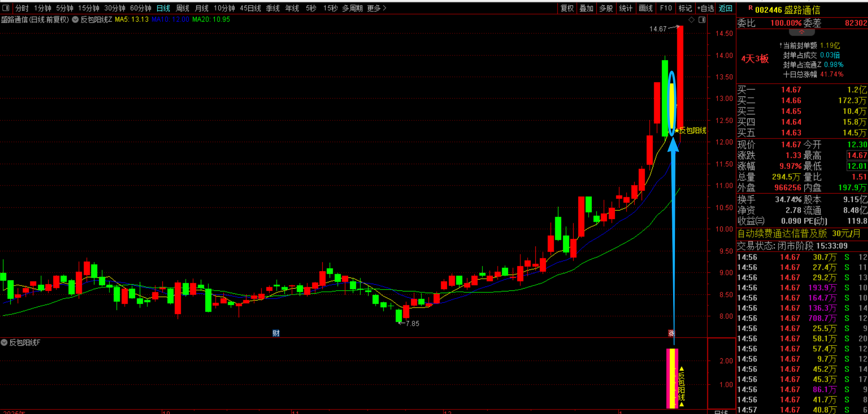The image size is (868, 414).
Task: Click the MA20: 10.95 indicator value
Action: click(x=211, y=19)
